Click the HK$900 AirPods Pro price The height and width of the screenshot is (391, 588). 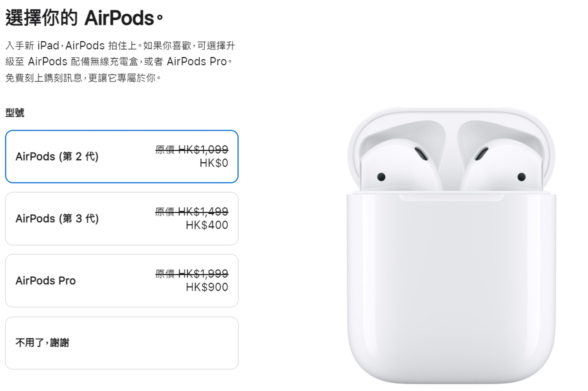[x=207, y=287]
